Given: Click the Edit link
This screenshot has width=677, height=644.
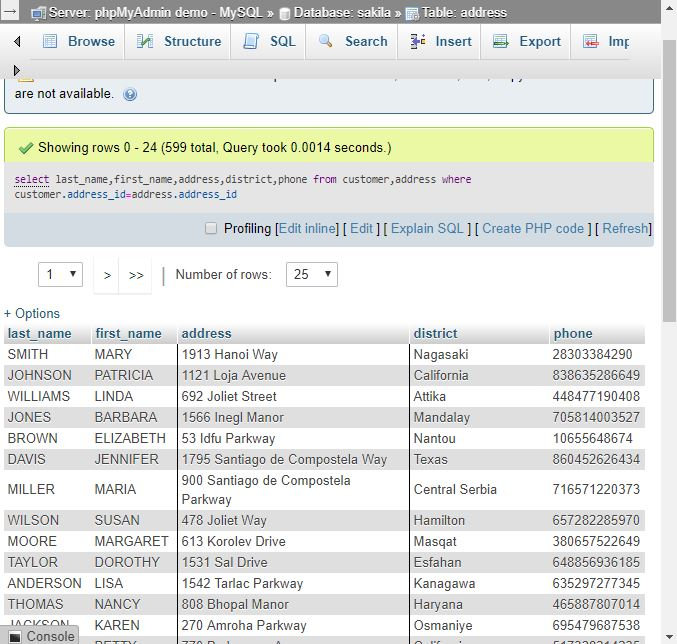Looking at the screenshot, I should 361,228.
